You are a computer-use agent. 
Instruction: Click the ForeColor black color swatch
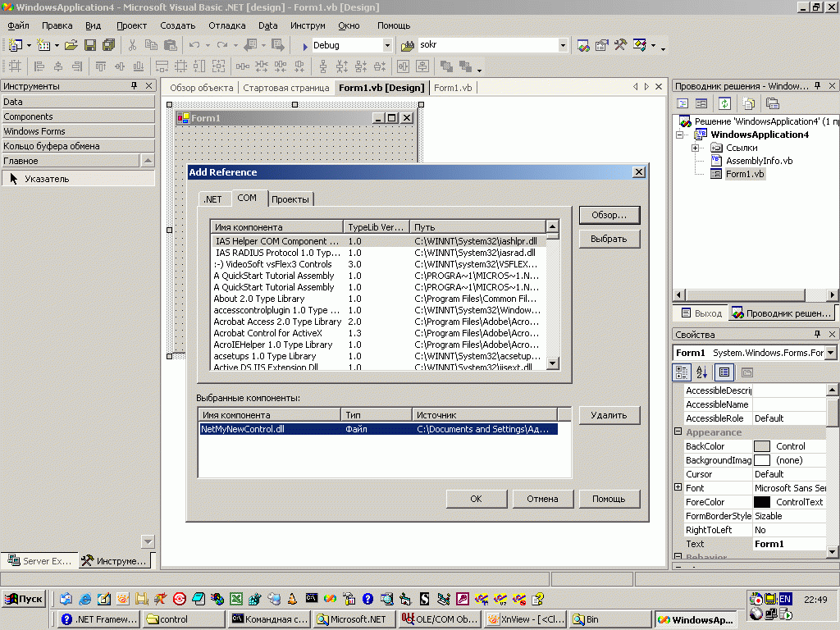coord(762,502)
